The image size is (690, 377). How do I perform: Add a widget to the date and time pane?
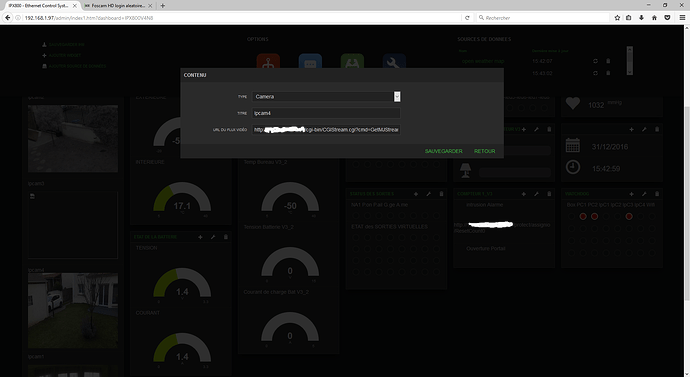click(631, 129)
